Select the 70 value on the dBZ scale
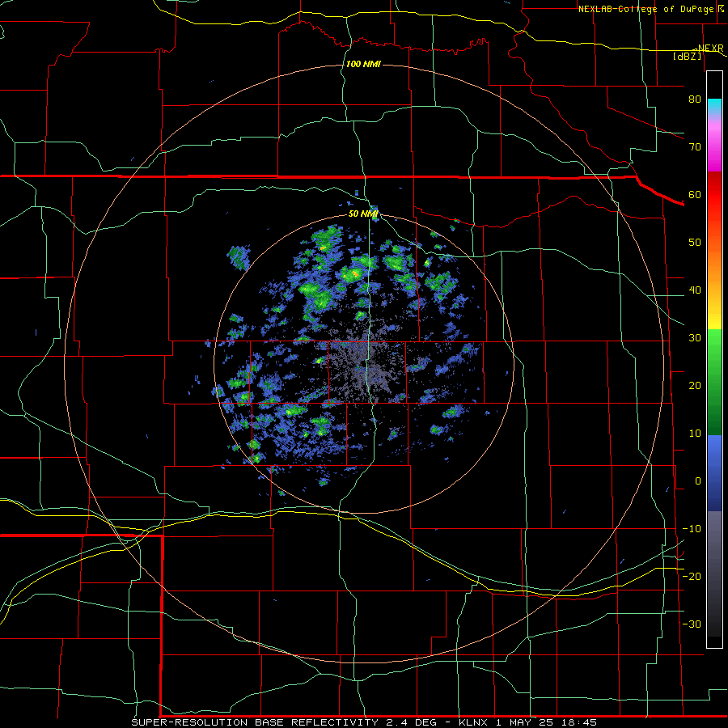This screenshot has width=728, height=728. pos(695,146)
